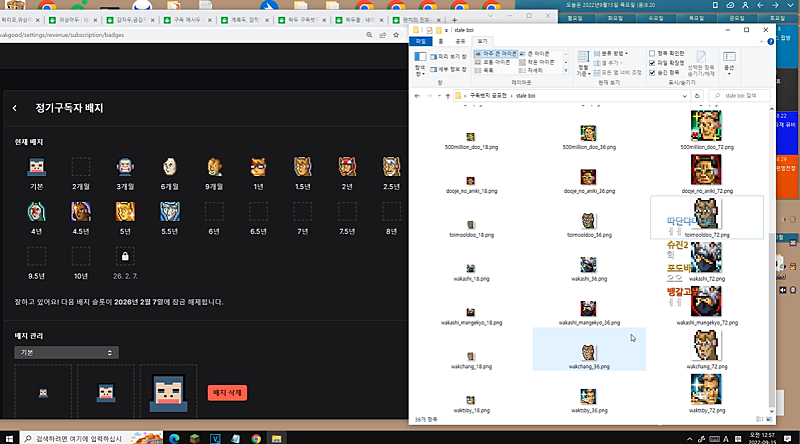This screenshot has height=444, width=800.
Task: Toggle 세부 정보 창 details pane
Action: click(448, 69)
